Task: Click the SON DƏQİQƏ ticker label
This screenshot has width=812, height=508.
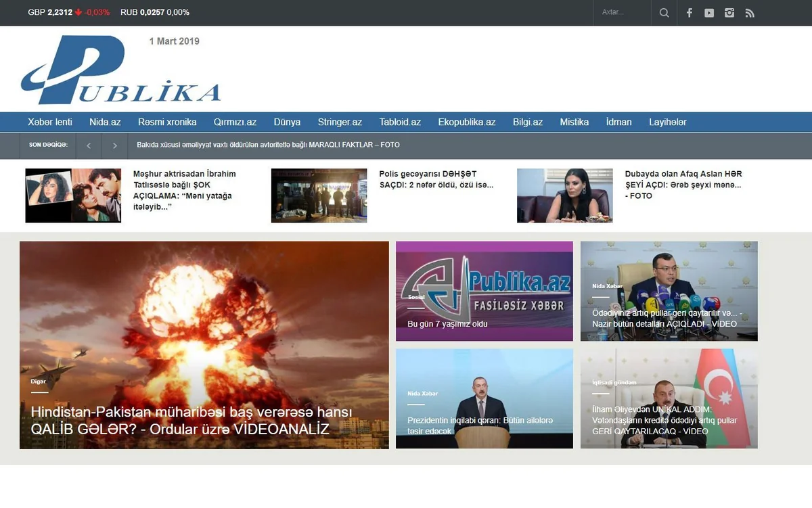Action: pos(48,145)
